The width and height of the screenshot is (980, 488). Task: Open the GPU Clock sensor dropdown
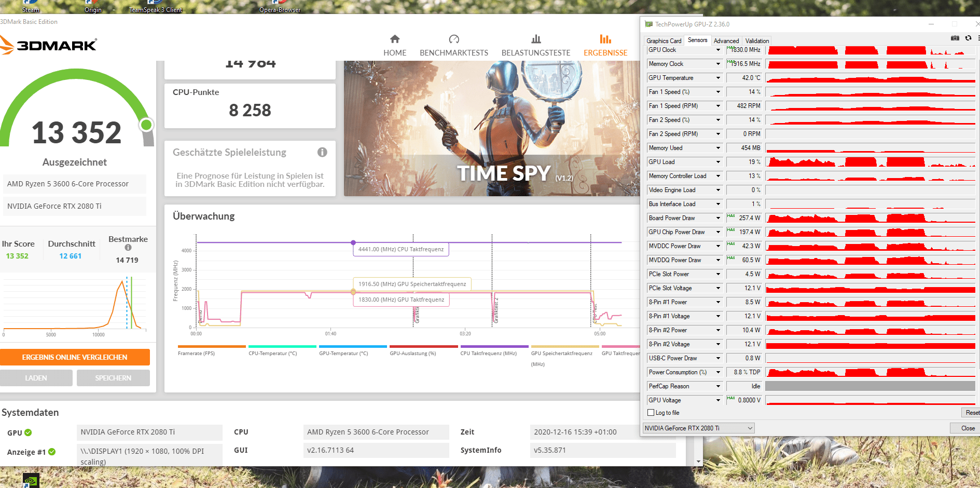click(718, 50)
